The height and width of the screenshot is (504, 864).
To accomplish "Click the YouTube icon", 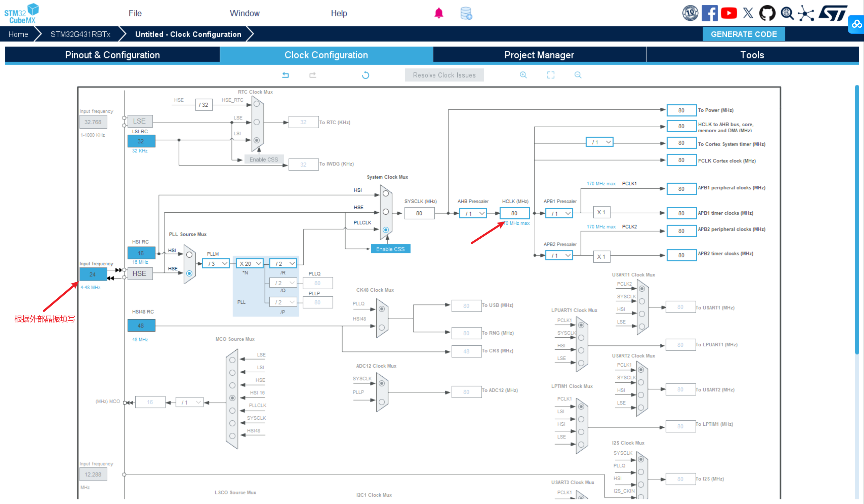I will tap(729, 13).
